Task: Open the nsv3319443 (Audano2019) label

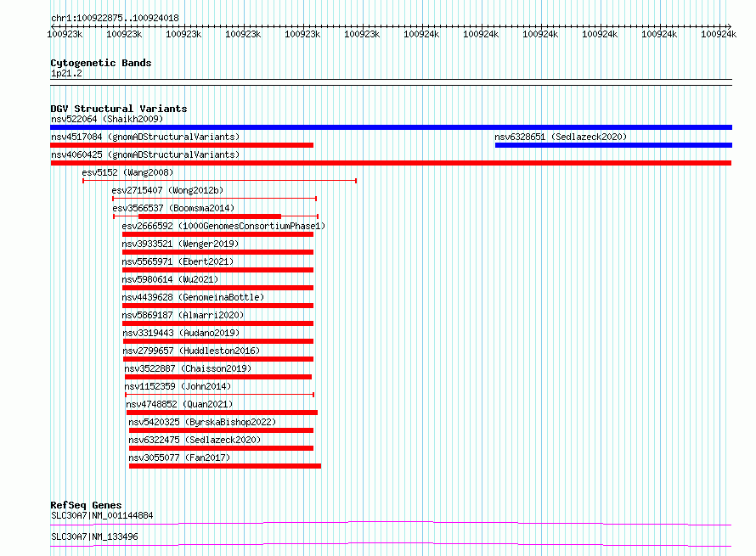Action: pos(181,333)
